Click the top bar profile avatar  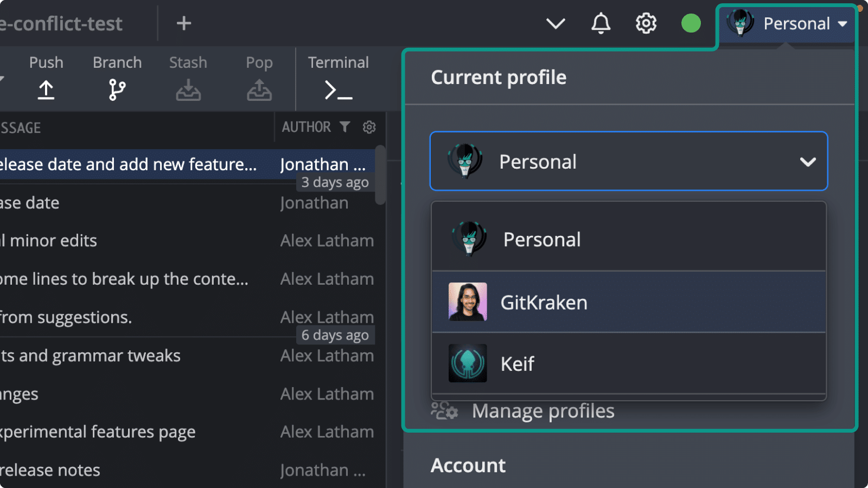coord(740,23)
